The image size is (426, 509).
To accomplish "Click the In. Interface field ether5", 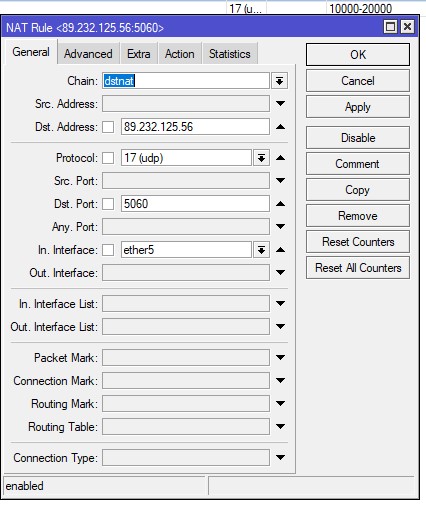I will pos(186,250).
